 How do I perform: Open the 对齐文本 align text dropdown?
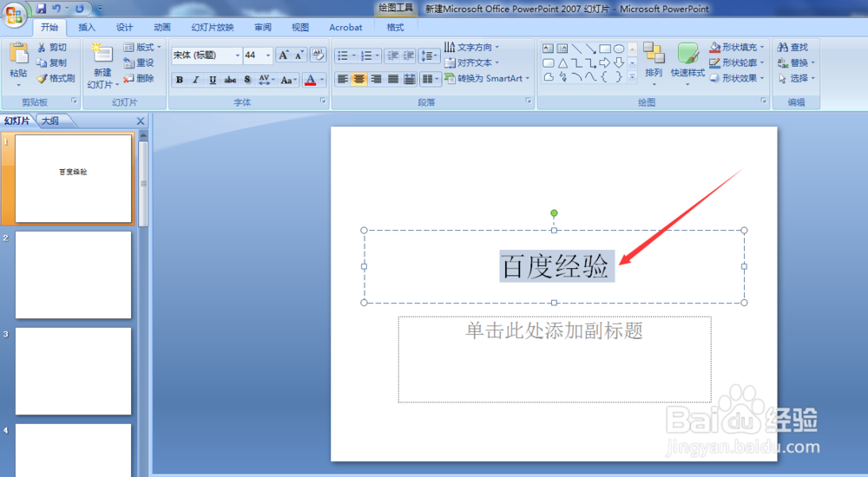pos(471,62)
